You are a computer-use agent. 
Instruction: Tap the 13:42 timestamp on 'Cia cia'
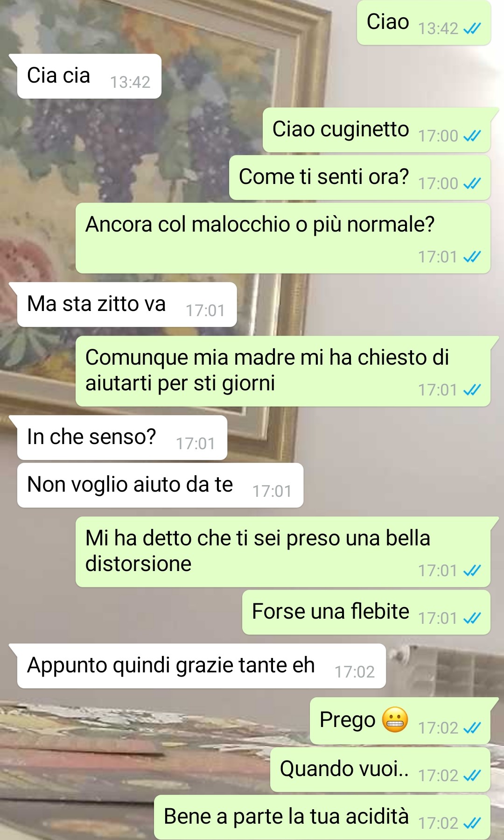pos(130,83)
